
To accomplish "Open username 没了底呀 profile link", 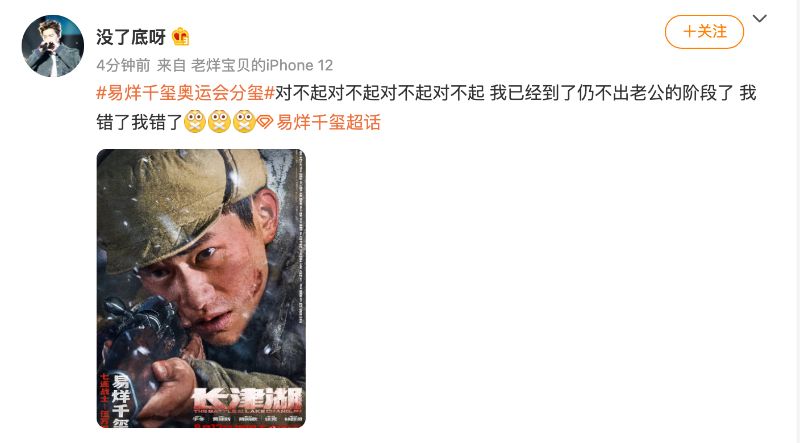I will coord(131,37).
